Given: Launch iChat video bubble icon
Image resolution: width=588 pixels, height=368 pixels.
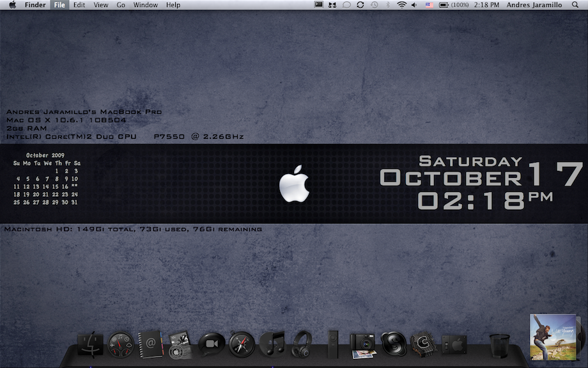Looking at the screenshot, I should 212,344.
